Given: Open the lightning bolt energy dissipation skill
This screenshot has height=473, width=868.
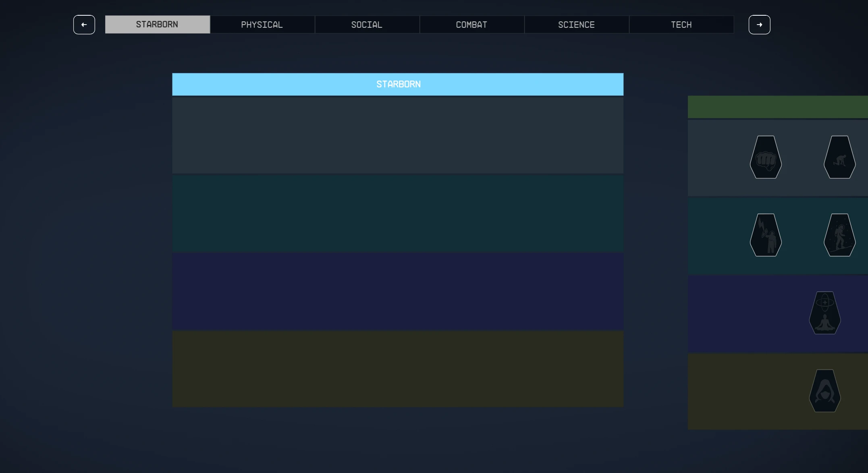Looking at the screenshot, I should click(766, 235).
